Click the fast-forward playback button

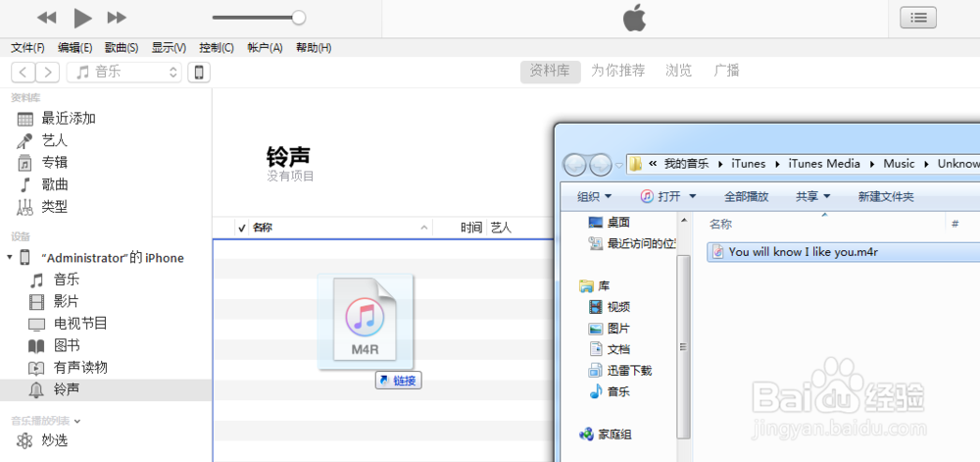(117, 18)
